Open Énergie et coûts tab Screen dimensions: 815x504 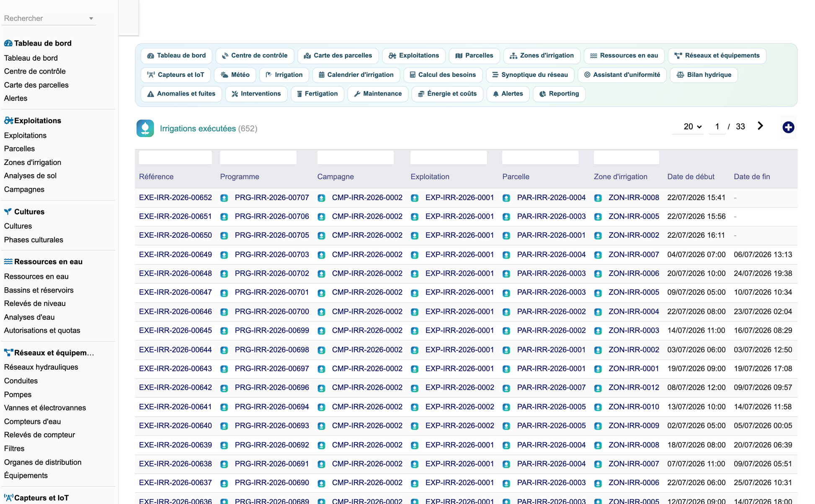pos(447,94)
